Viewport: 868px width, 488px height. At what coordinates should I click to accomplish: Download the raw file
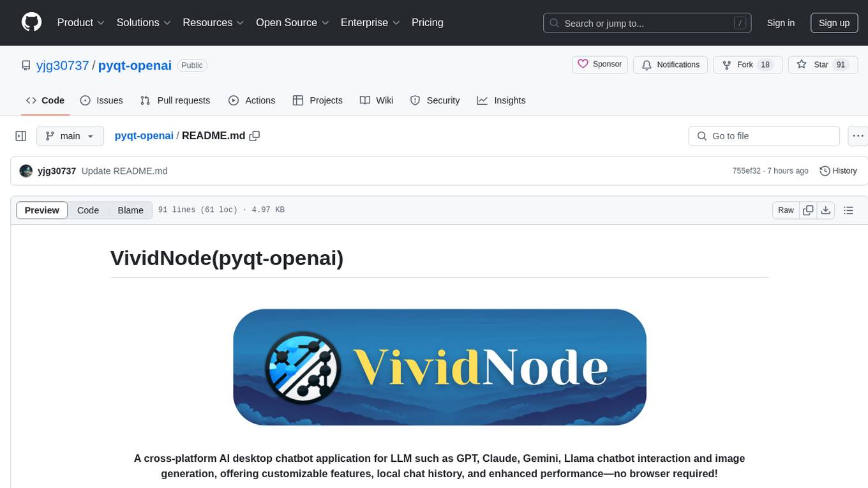click(x=826, y=210)
